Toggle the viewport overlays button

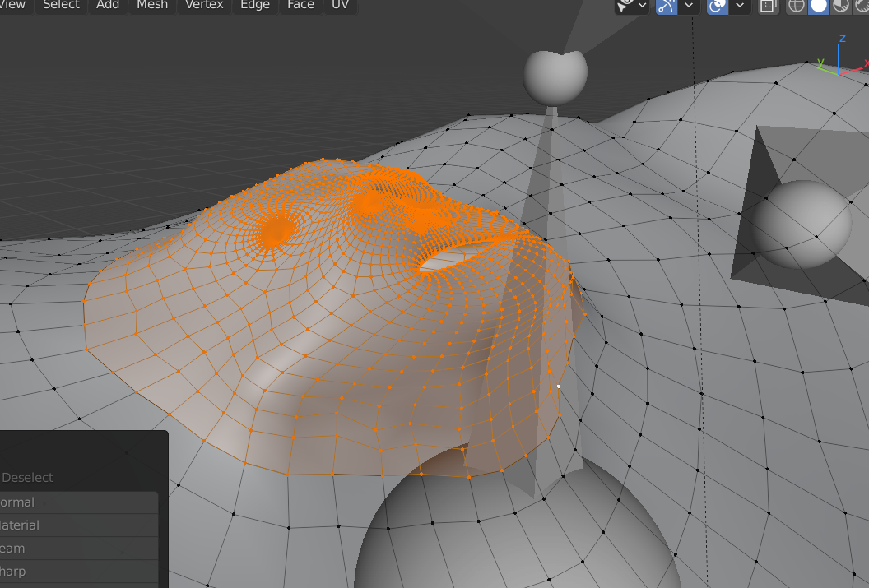[717, 6]
